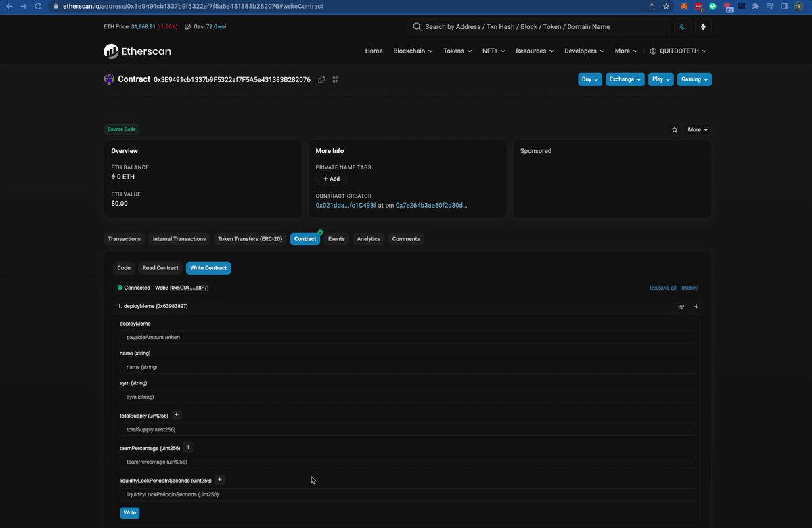Select the Contract tab

click(305, 239)
